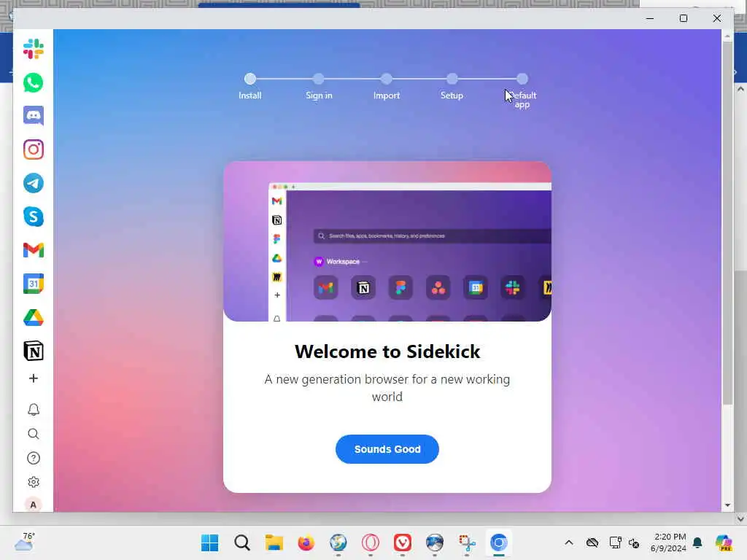Open Windows taskbar search
The image size is (747, 560).
point(242,542)
